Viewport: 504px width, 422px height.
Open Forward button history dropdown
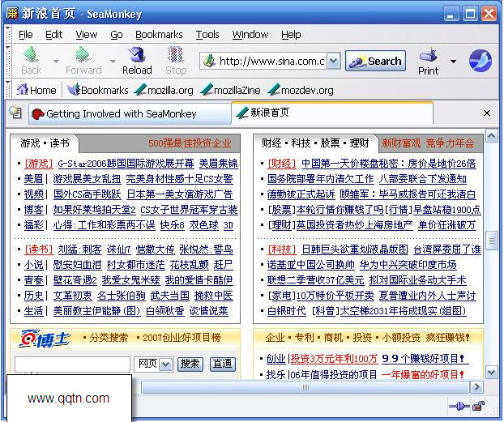tap(113, 61)
